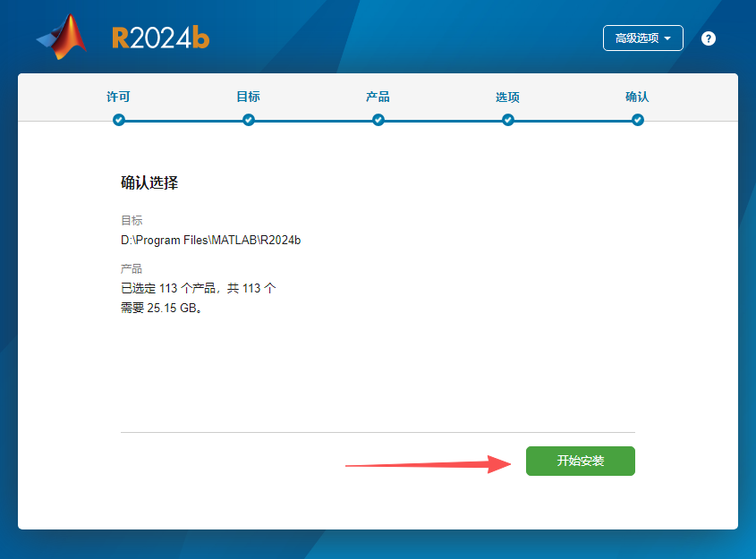The image size is (756, 559).
Task: Click the 确认 step checkmark circle
Action: point(637,119)
